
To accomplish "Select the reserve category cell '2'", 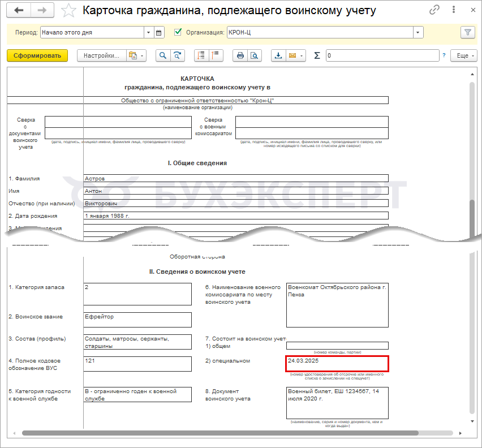I will coord(137,294).
